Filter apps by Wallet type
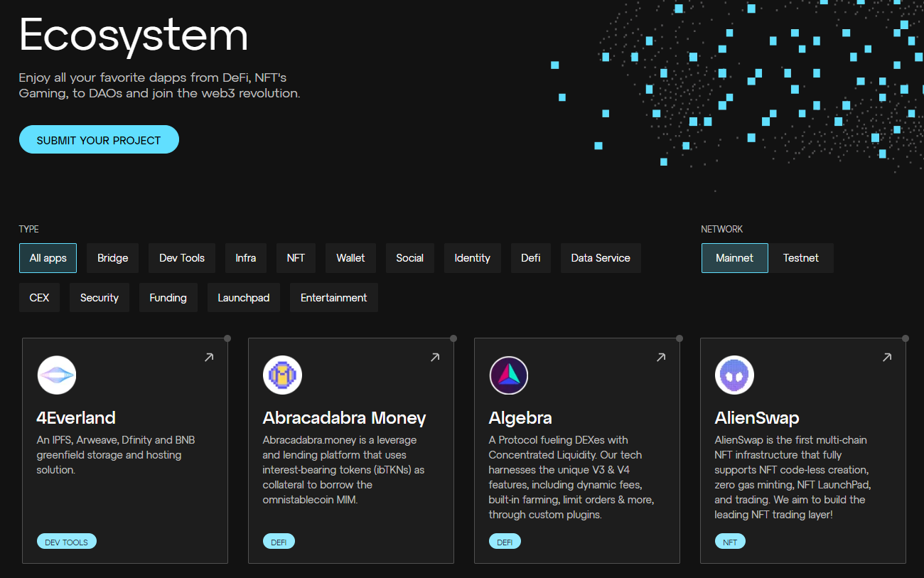Image resolution: width=924 pixels, height=578 pixels. [x=350, y=258]
